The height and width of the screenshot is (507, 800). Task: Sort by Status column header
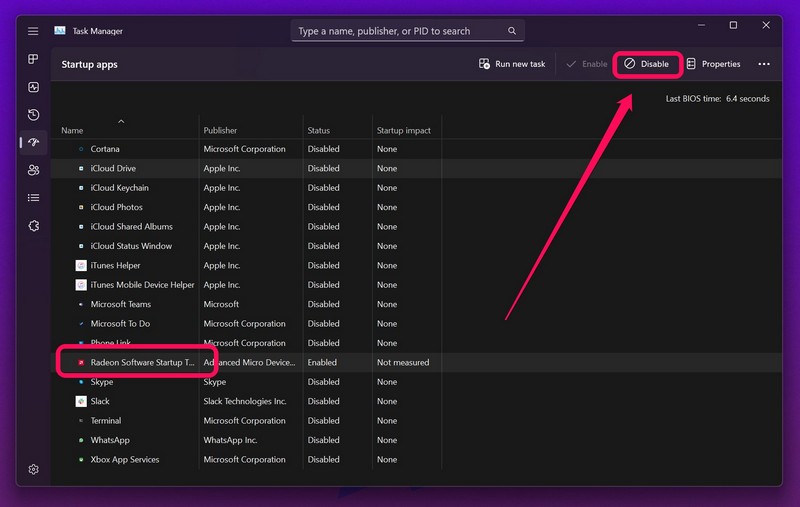pos(319,131)
